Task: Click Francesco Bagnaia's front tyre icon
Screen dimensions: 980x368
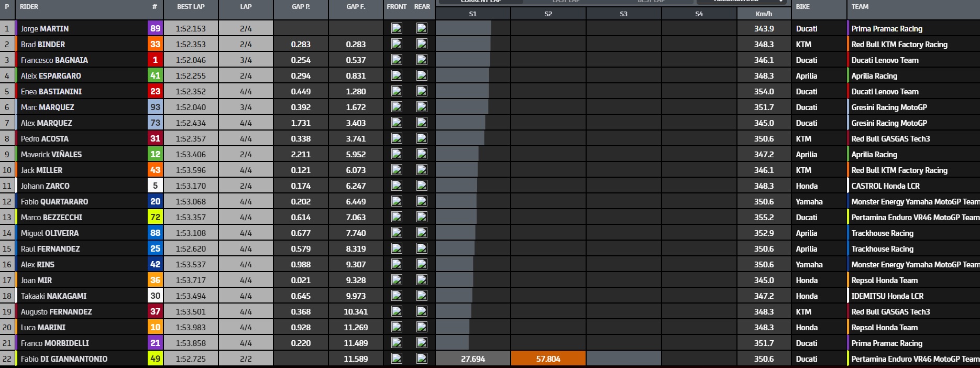Action: click(397, 60)
